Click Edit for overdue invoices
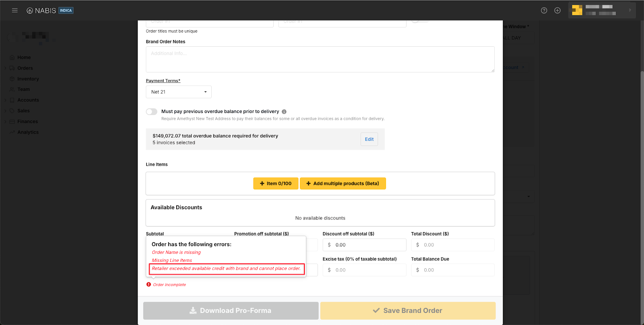The image size is (644, 325). tap(369, 139)
